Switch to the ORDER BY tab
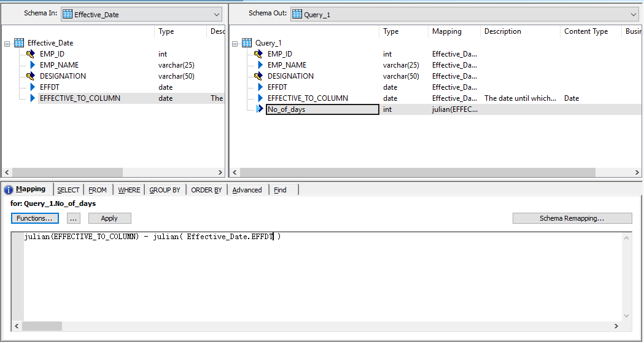The width and height of the screenshot is (644, 343). [207, 190]
